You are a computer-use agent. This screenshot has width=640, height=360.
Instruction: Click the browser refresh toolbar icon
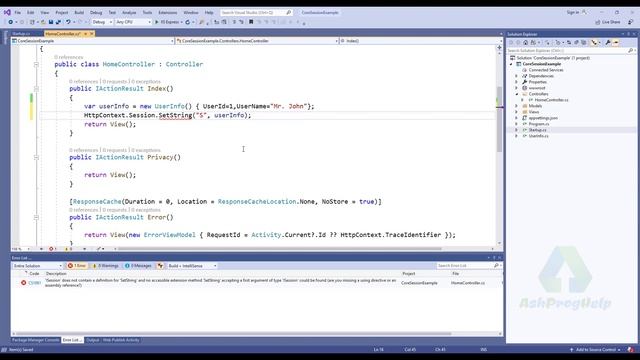[188, 22]
